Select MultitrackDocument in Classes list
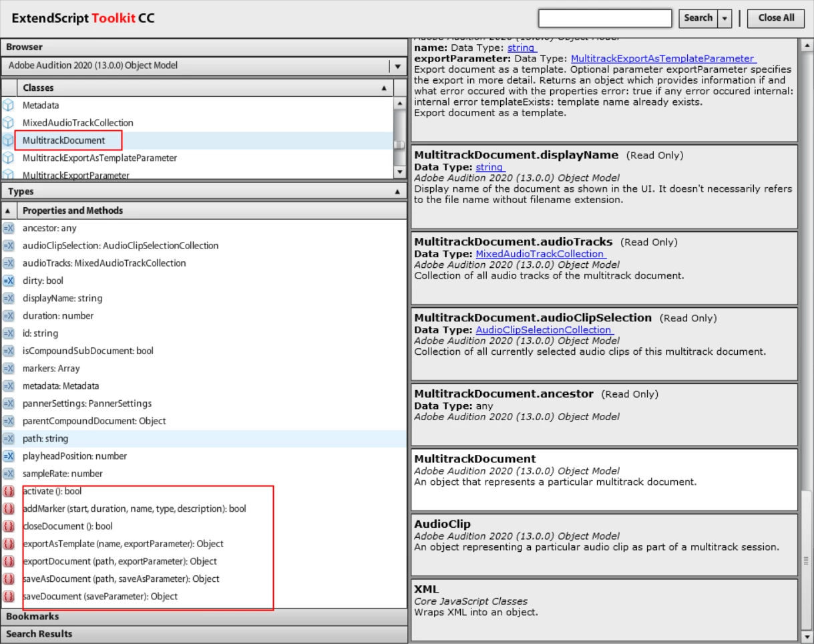Screen dimensions: 814x644 coord(198,140)
